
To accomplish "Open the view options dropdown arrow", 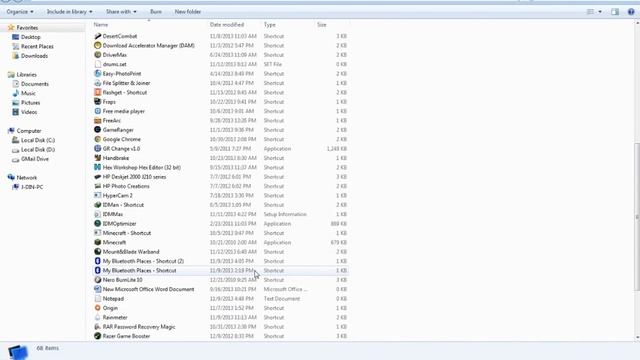I will (x=600, y=12).
